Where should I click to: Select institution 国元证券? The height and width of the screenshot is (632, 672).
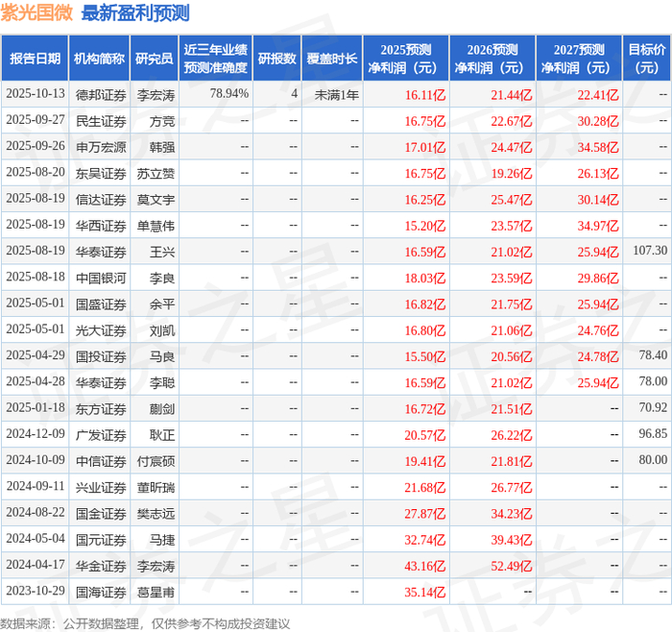101,540
